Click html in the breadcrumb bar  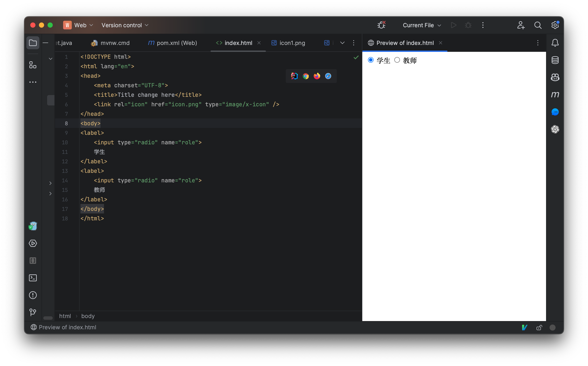click(x=65, y=316)
